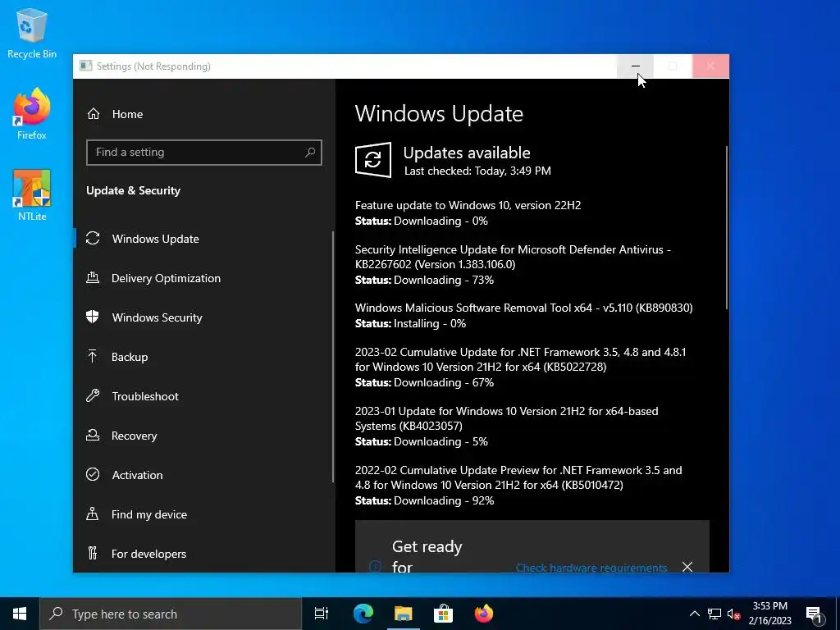Click Status: Installing - 0% text
Viewport: 840px width, 630px height.
(410, 323)
